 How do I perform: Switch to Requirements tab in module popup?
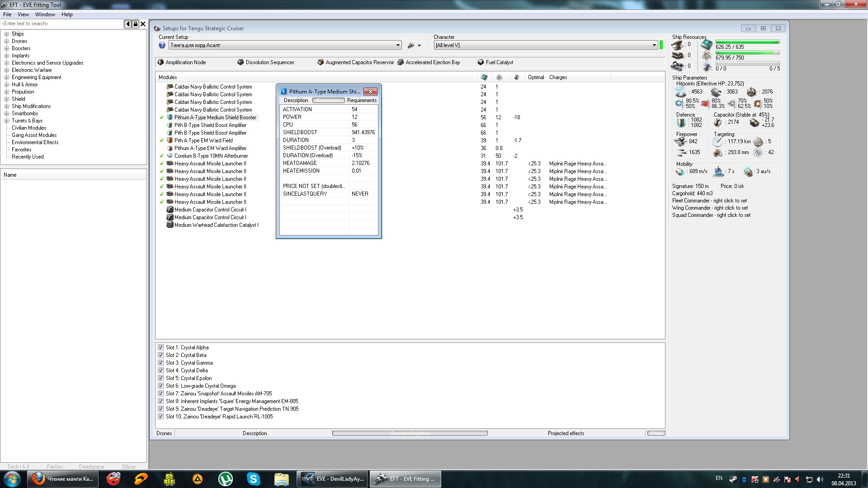point(362,100)
